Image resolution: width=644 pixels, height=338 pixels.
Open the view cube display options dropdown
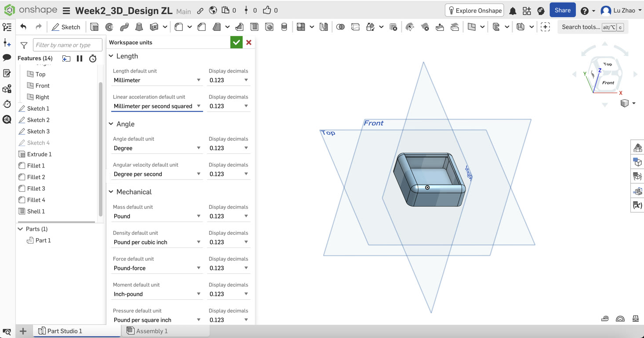[627, 103]
